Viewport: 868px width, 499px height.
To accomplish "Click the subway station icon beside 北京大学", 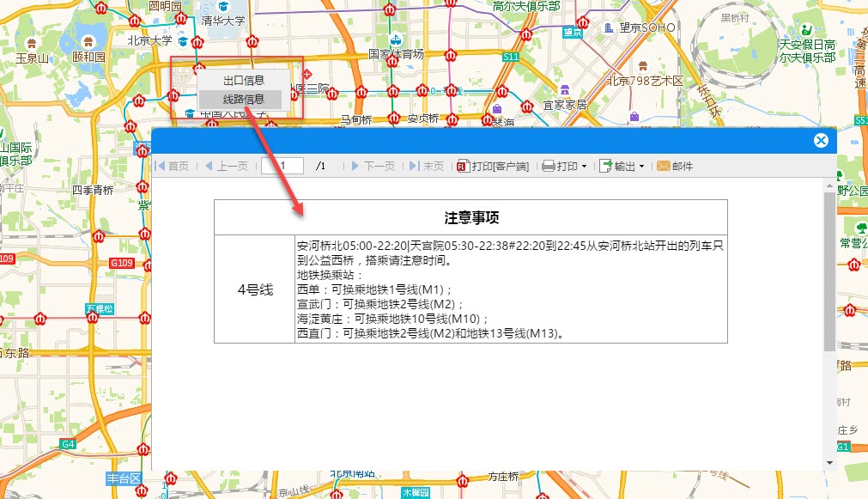I will click(197, 42).
